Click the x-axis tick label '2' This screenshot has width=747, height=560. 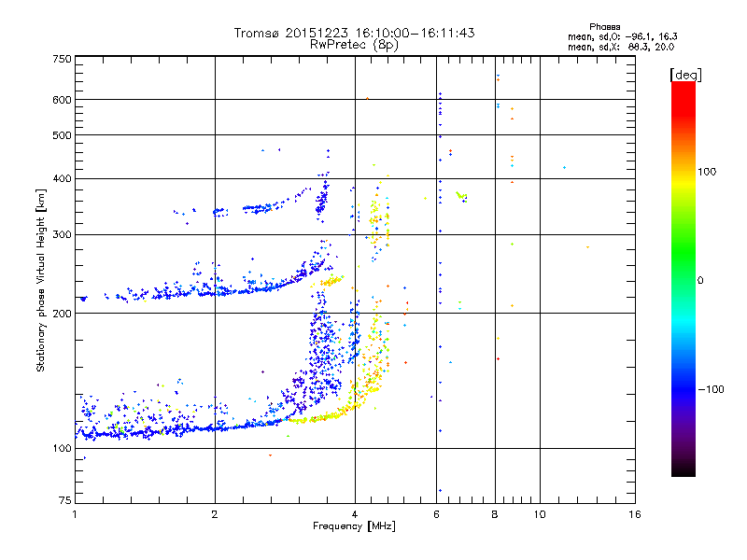pyautogui.click(x=215, y=514)
